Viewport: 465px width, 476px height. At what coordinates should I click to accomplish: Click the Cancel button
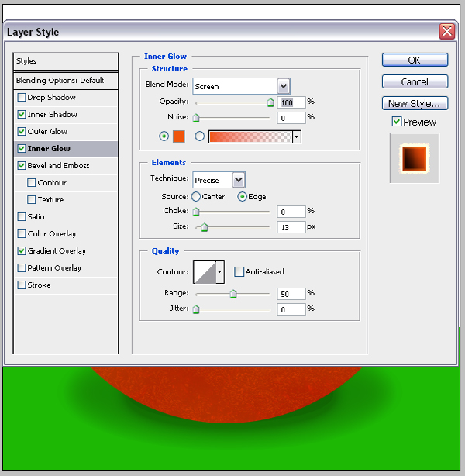[x=415, y=81]
